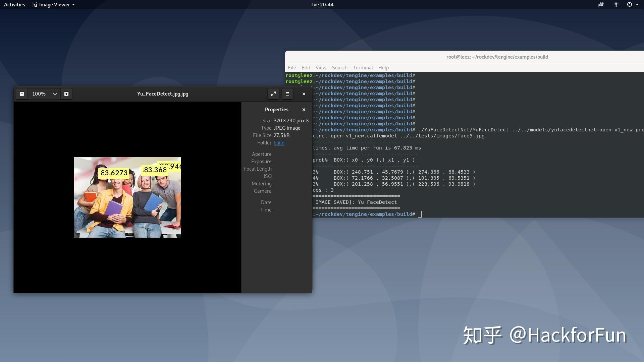Click the zoom out minus button
The width and height of the screenshot is (644, 362).
(22, 94)
